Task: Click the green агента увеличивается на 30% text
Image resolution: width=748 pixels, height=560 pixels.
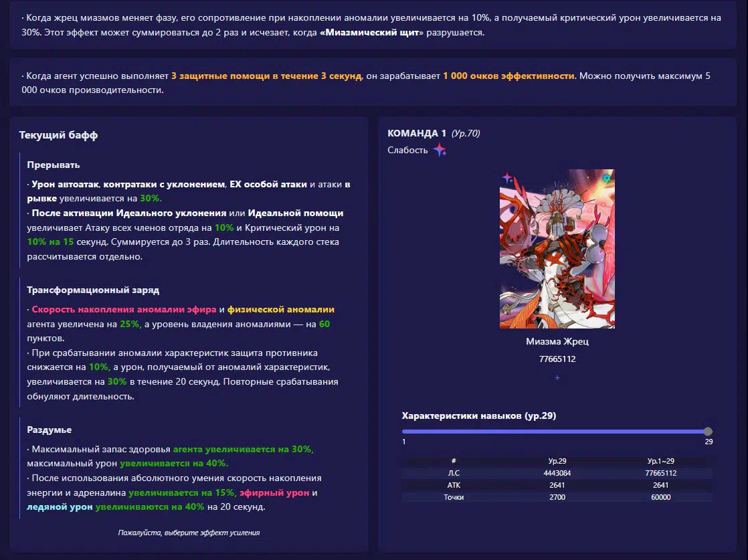Action: (x=243, y=449)
